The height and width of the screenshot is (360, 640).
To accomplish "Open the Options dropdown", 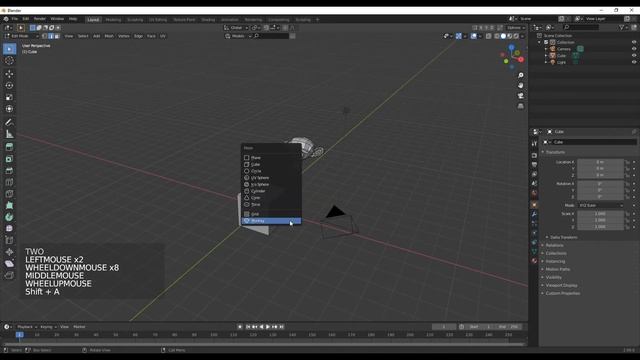I will point(516,28).
